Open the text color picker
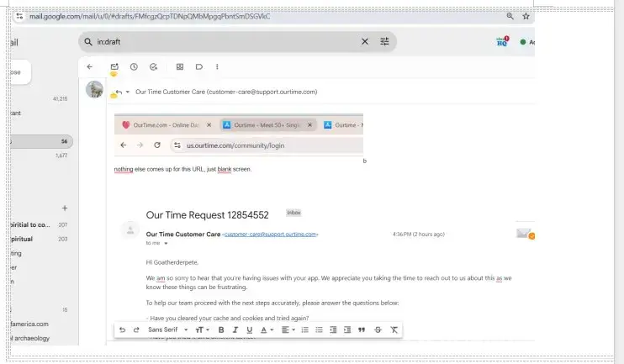Image resolution: width=624 pixels, height=364 pixels. click(x=267, y=330)
